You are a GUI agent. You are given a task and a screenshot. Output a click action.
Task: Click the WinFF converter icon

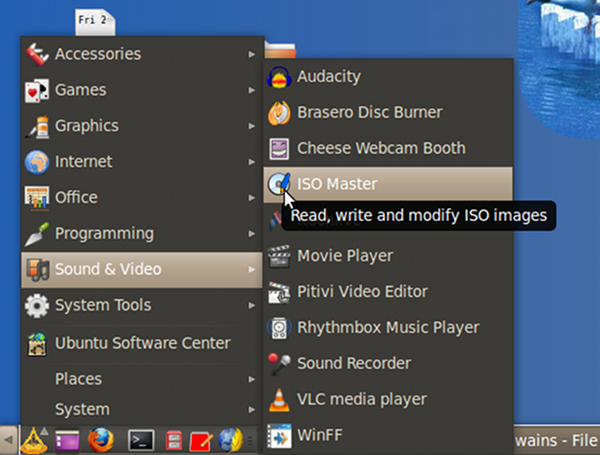(279, 435)
